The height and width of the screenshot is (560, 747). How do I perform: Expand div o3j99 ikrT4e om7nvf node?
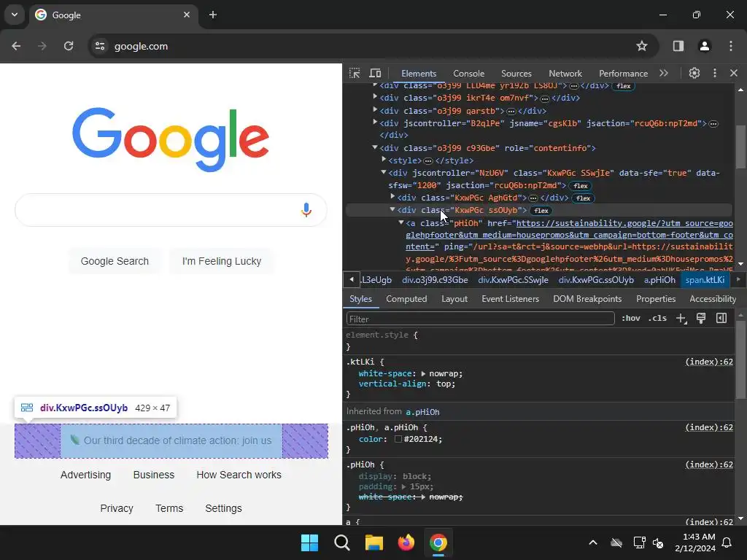(375, 97)
